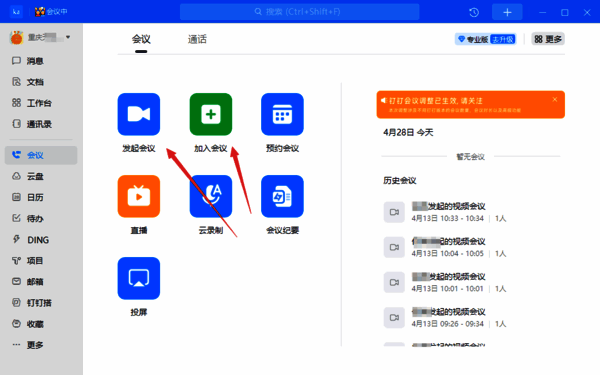Viewport: 600px width, 375px height.
Task: Click the app logo in the title bar
Action: tap(16, 12)
